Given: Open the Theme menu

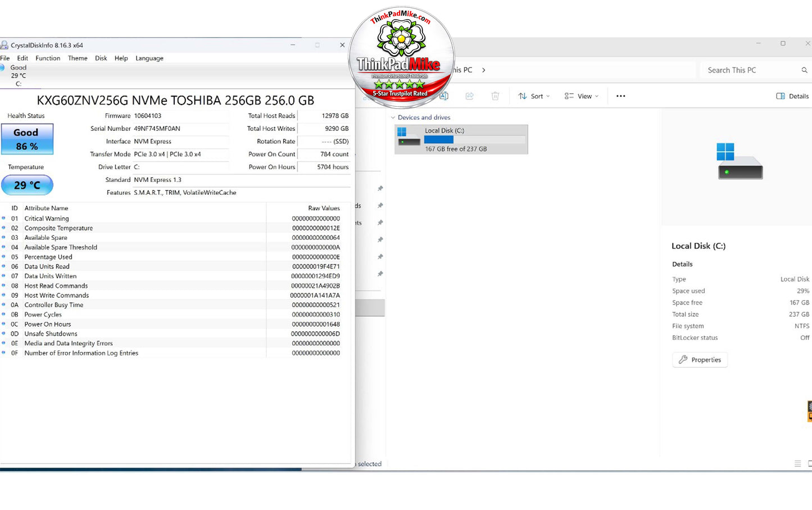Looking at the screenshot, I should click(x=78, y=58).
